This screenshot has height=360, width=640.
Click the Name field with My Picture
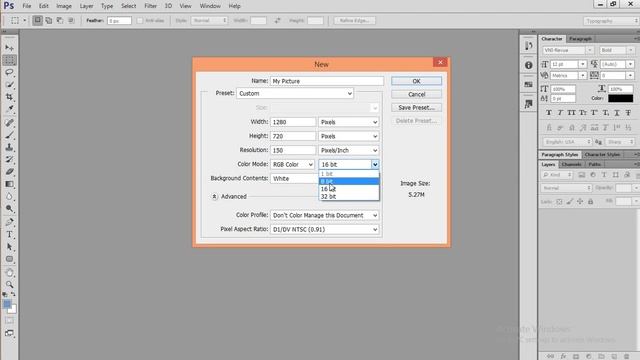pyautogui.click(x=327, y=81)
